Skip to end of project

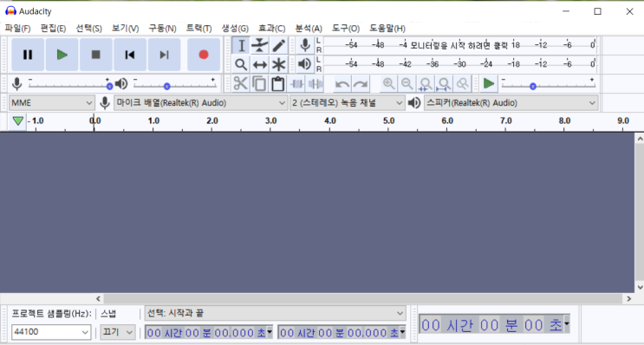(164, 55)
